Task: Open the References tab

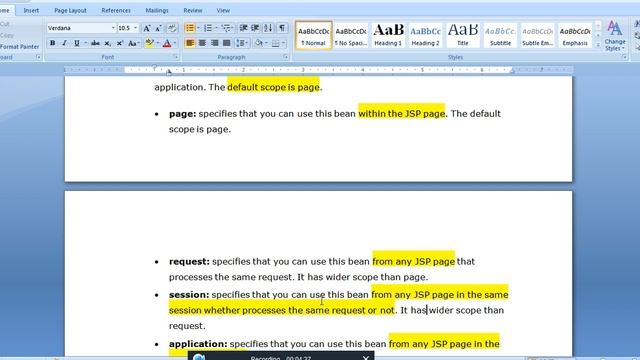Action: point(116,10)
